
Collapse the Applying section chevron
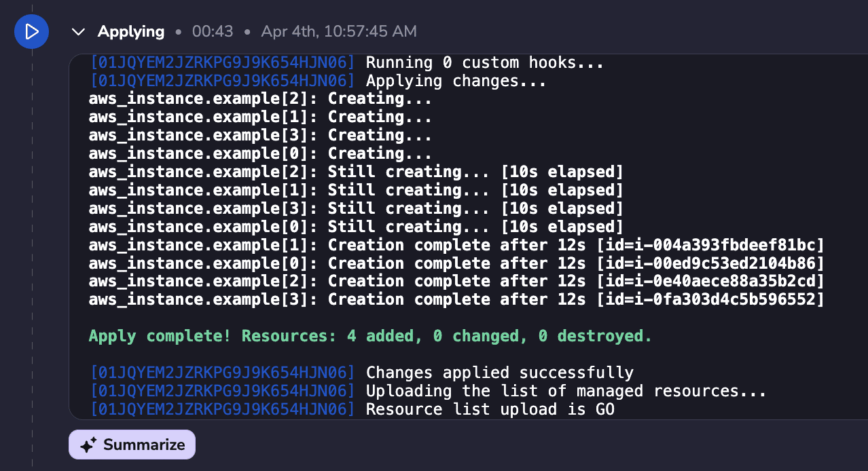(79, 32)
